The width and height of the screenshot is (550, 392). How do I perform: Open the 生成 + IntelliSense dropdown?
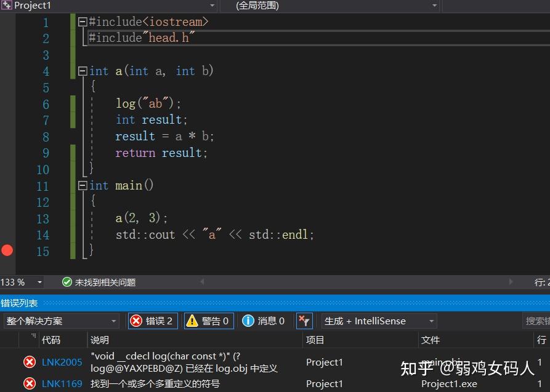pos(379,321)
